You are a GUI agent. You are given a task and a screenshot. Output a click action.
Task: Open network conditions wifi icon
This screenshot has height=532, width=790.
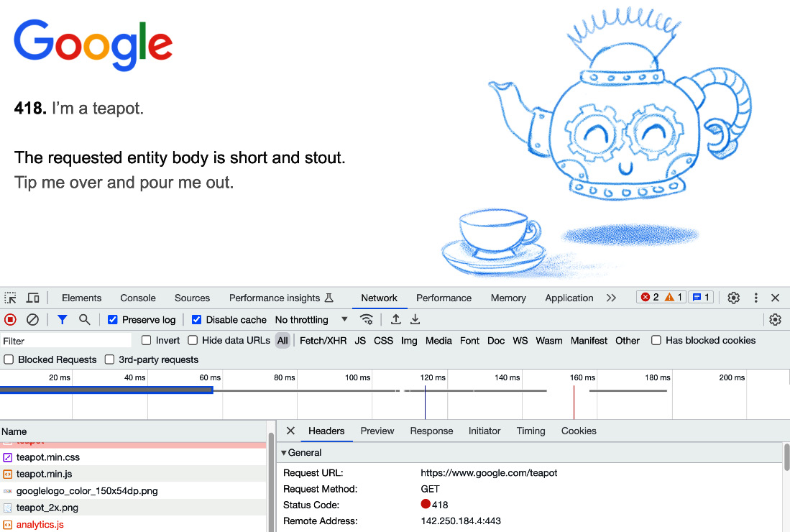click(x=367, y=319)
